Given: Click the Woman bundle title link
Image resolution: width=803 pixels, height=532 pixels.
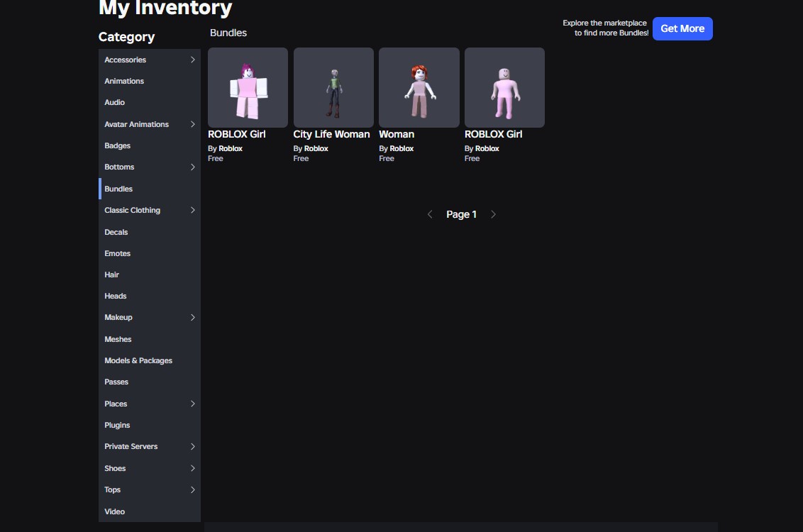Looking at the screenshot, I should (397, 134).
